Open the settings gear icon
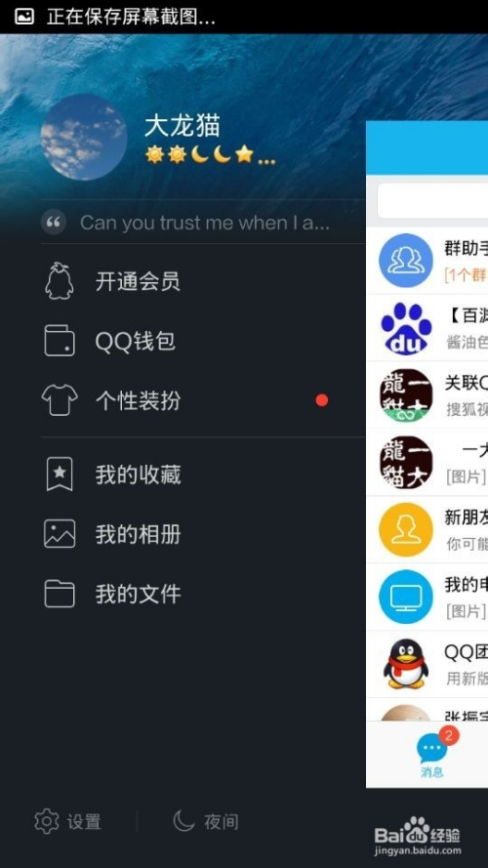 coord(47,821)
